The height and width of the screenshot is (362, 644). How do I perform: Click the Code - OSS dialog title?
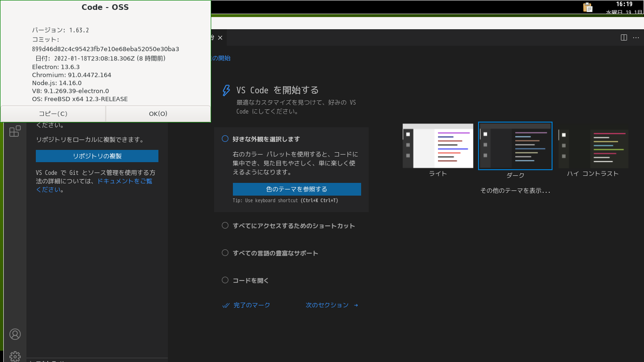[105, 7]
